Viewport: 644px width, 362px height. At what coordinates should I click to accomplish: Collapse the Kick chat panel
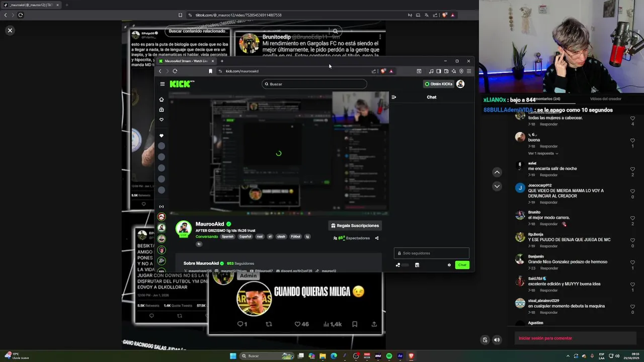(x=394, y=97)
